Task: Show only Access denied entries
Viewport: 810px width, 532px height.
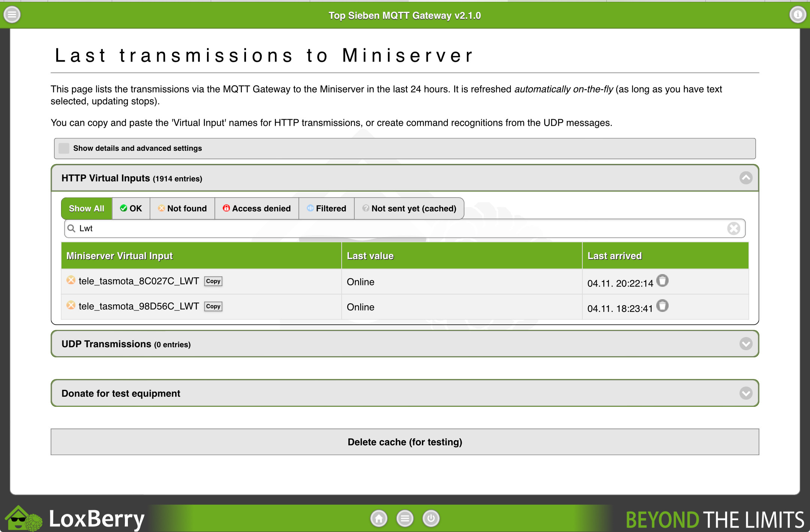Action: (x=256, y=208)
